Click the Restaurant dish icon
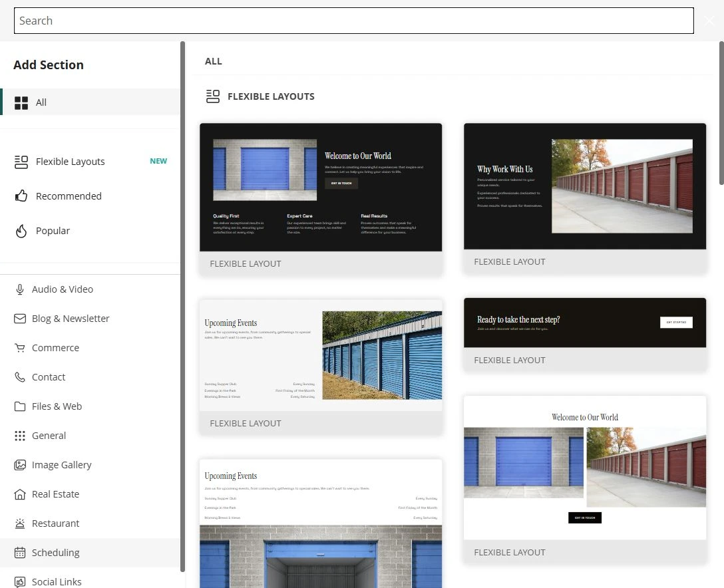The width and height of the screenshot is (724, 588). coord(20,523)
